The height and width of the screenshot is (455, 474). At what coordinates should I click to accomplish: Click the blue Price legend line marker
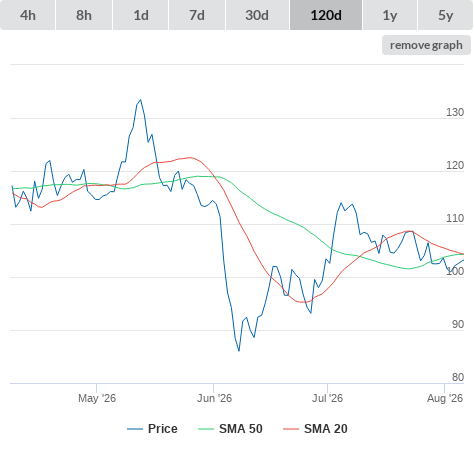click(135, 429)
